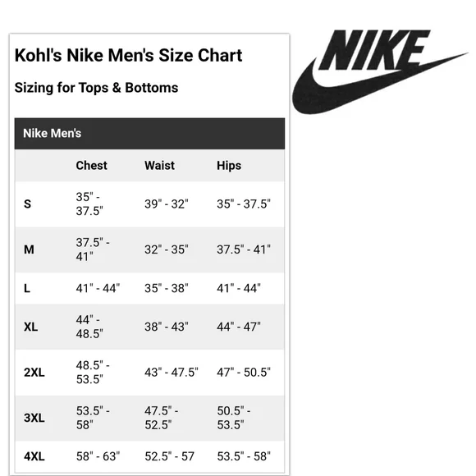
Task: Click the 44" - 47" hips value
Action: (239, 327)
